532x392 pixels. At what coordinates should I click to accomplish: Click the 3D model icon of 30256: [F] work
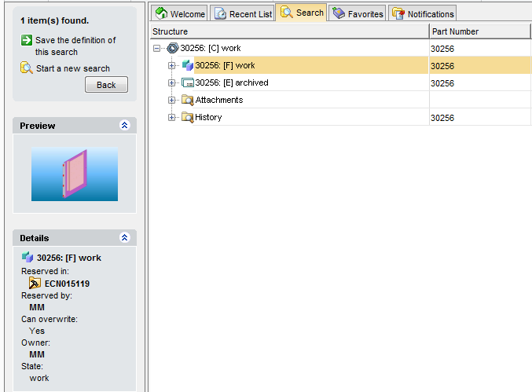[188, 65]
